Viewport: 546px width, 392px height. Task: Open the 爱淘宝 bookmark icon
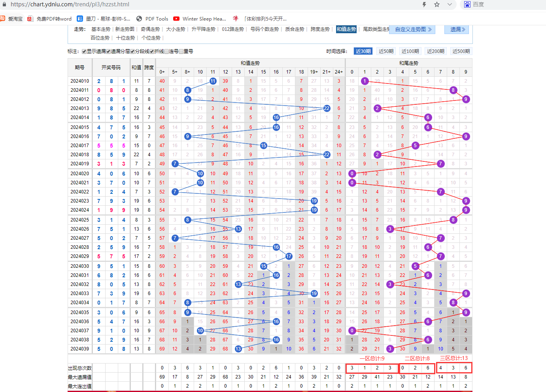[x=3, y=19]
